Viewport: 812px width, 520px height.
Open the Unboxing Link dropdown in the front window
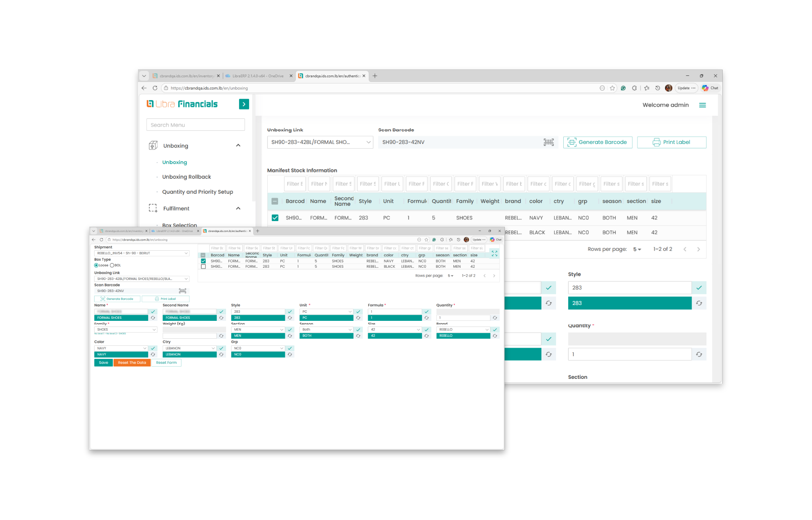click(142, 279)
